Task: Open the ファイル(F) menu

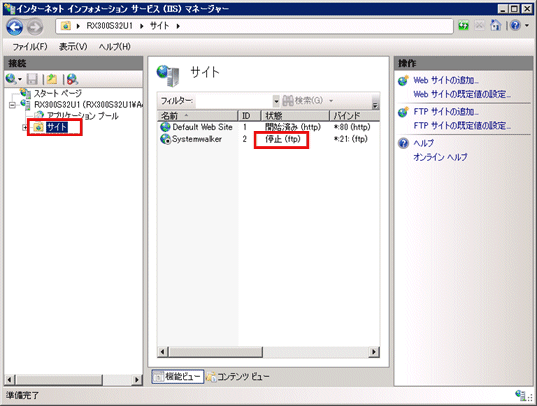Action: click(x=30, y=47)
